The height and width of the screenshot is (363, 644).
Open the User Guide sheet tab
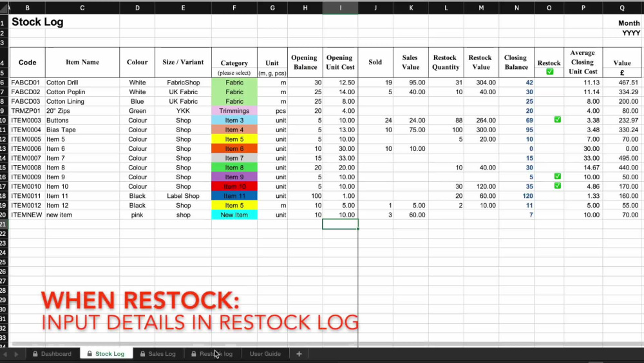[265, 353]
